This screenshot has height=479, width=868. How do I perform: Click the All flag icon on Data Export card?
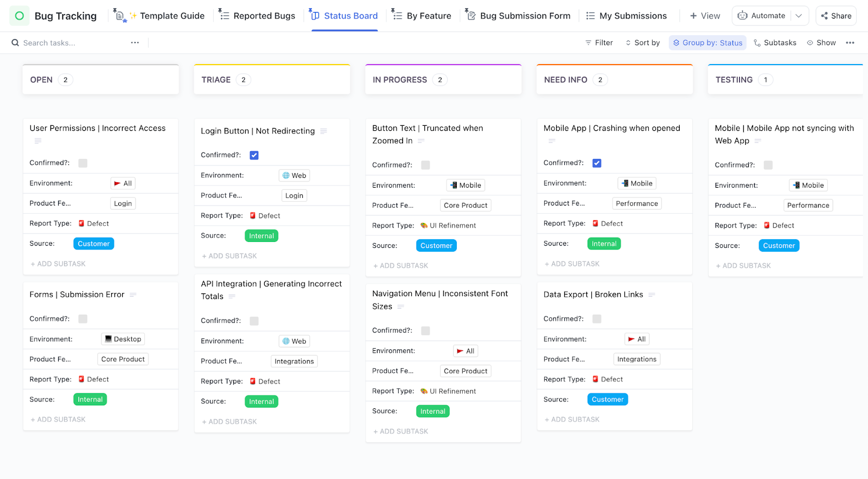(x=631, y=339)
